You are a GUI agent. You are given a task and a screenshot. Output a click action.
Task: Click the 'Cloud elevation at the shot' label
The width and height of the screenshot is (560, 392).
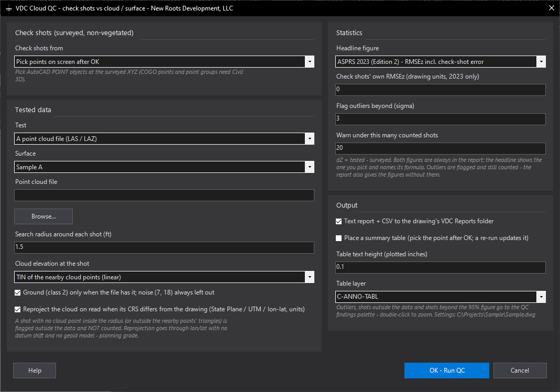click(52, 264)
